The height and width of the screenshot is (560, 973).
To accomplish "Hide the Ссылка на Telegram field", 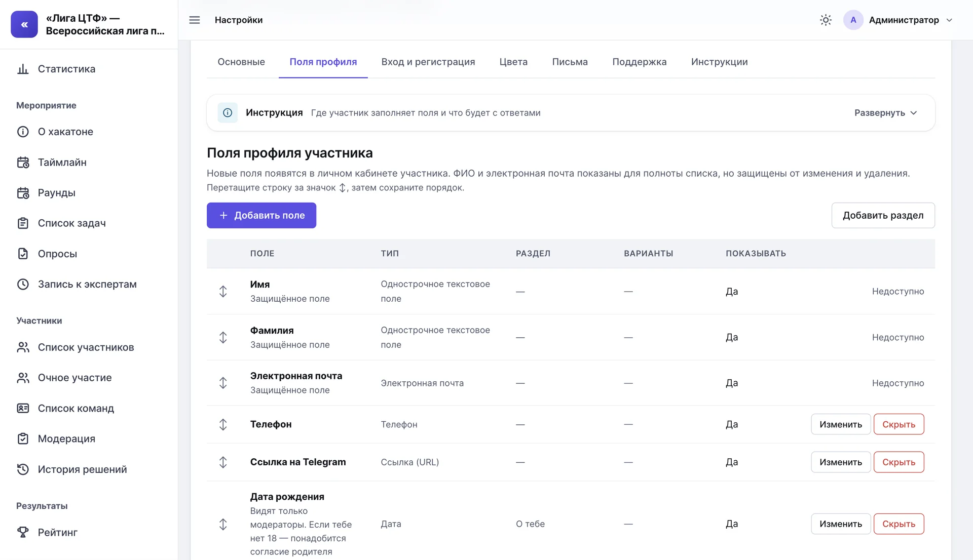I will (899, 462).
